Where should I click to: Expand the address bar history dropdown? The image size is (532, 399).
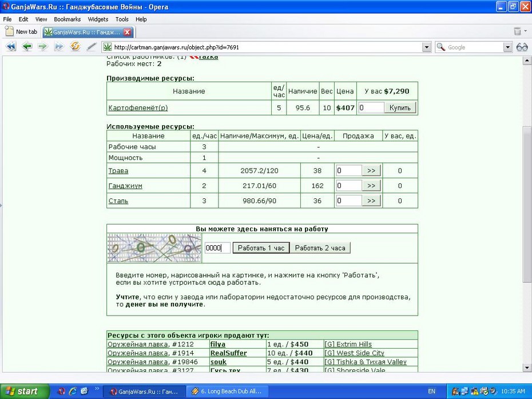pyautogui.click(x=427, y=47)
